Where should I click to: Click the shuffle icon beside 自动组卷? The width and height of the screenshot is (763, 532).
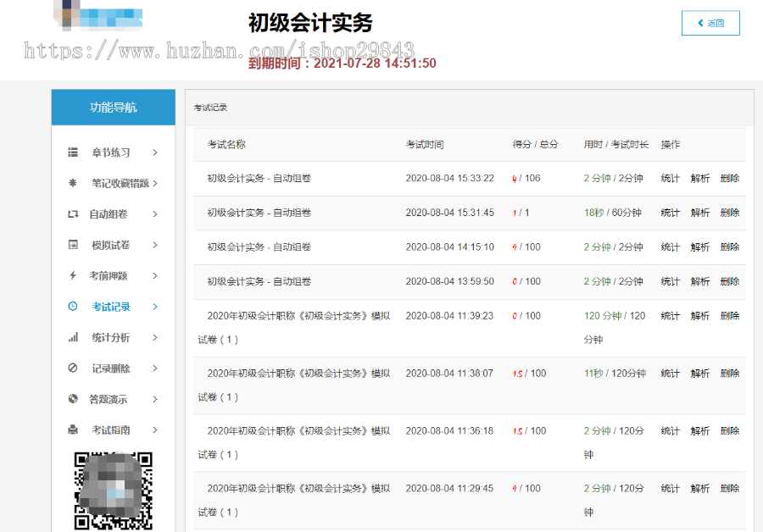coord(73,214)
